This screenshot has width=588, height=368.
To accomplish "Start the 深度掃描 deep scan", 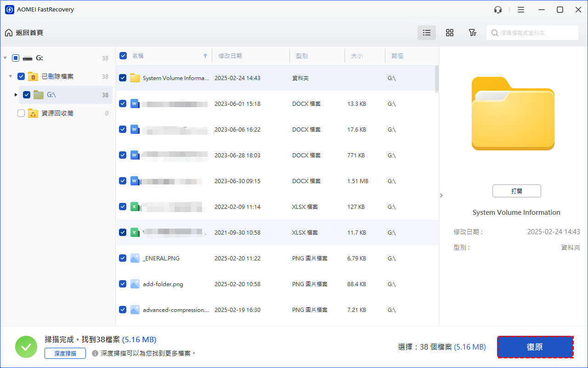I will click(65, 353).
